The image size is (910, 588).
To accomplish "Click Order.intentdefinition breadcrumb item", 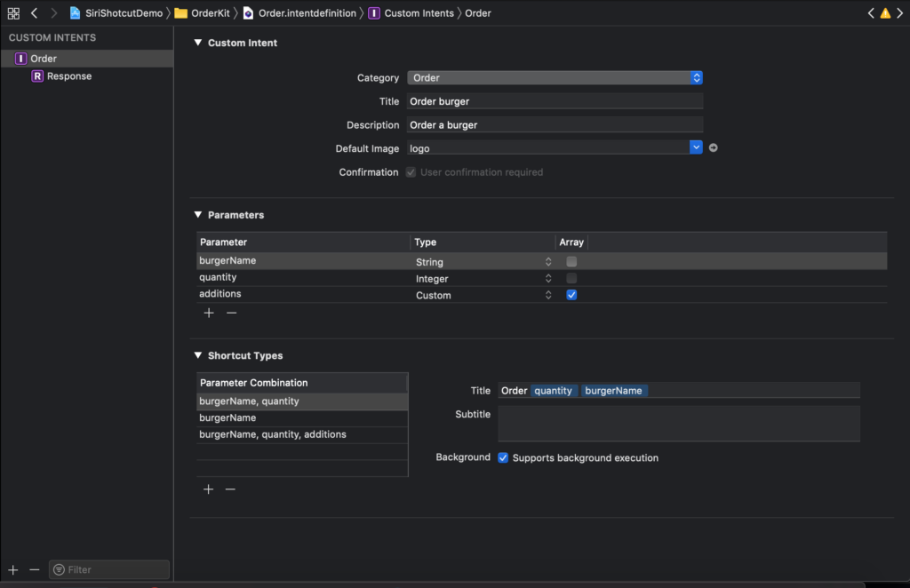I will pyautogui.click(x=307, y=12).
